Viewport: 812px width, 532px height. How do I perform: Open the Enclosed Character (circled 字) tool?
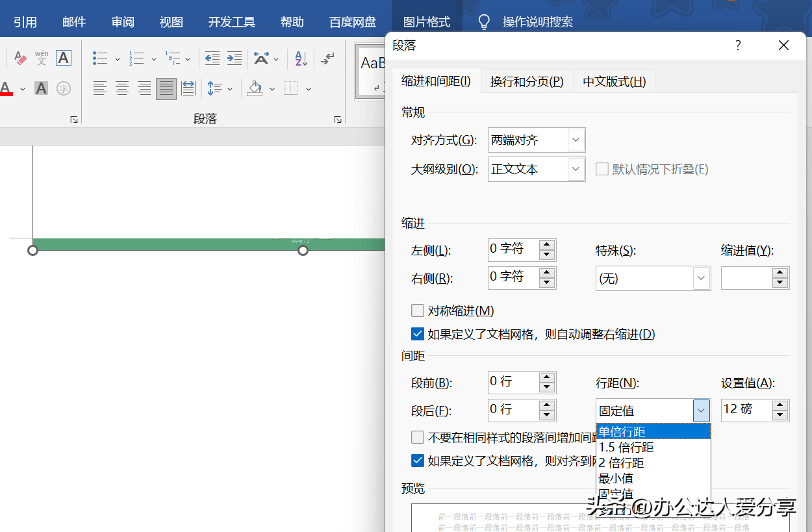coord(63,88)
